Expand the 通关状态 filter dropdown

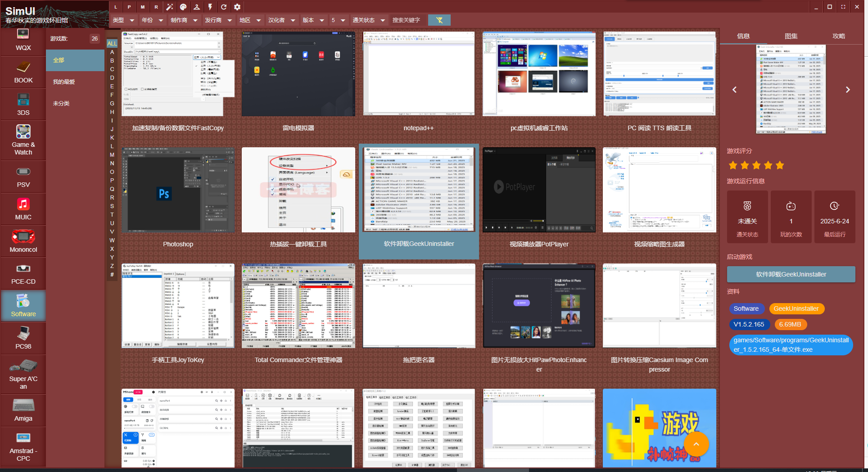(x=369, y=20)
